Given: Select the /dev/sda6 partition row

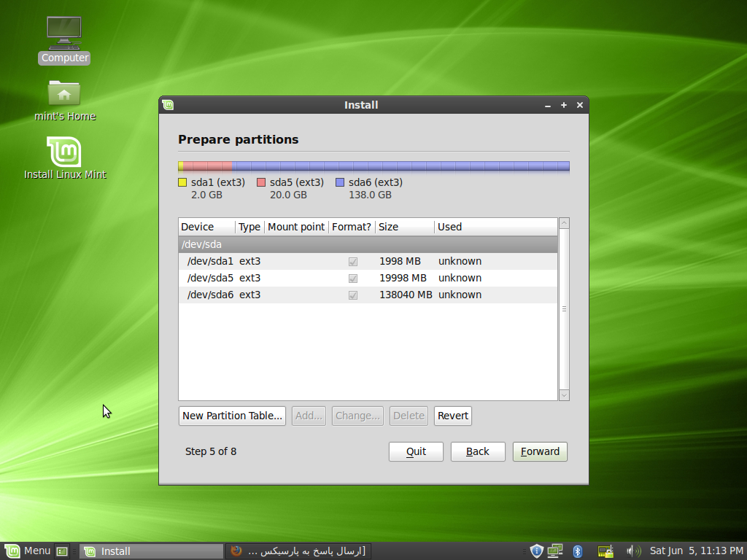Looking at the screenshot, I should coord(368,295).
